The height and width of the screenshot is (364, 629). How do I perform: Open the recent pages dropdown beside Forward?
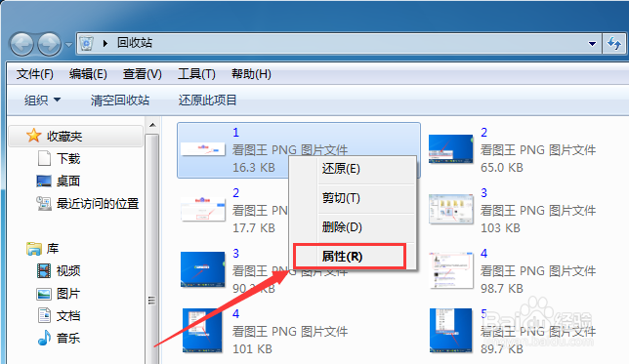[68, 45]
